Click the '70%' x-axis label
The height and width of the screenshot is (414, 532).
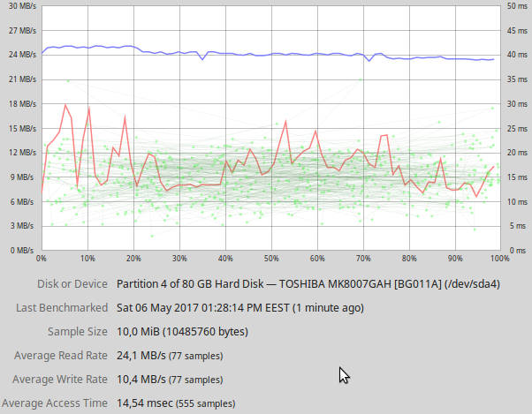[363, 259]
